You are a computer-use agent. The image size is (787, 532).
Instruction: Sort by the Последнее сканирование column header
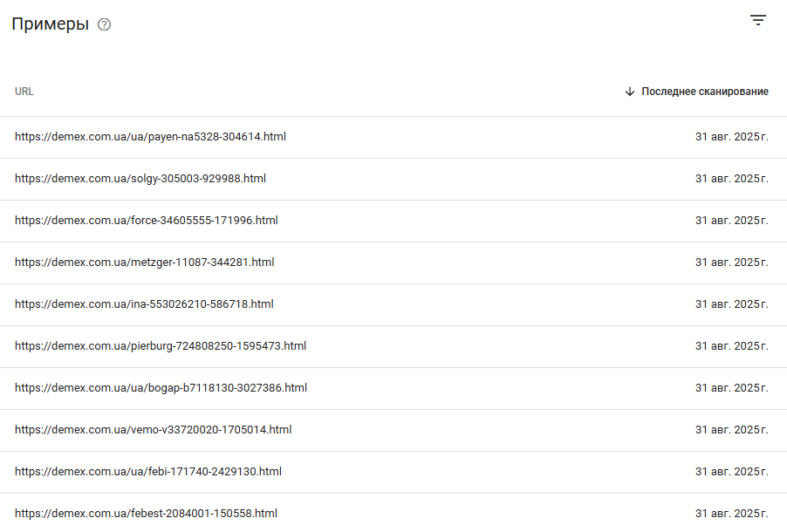(x=705, y=92)
